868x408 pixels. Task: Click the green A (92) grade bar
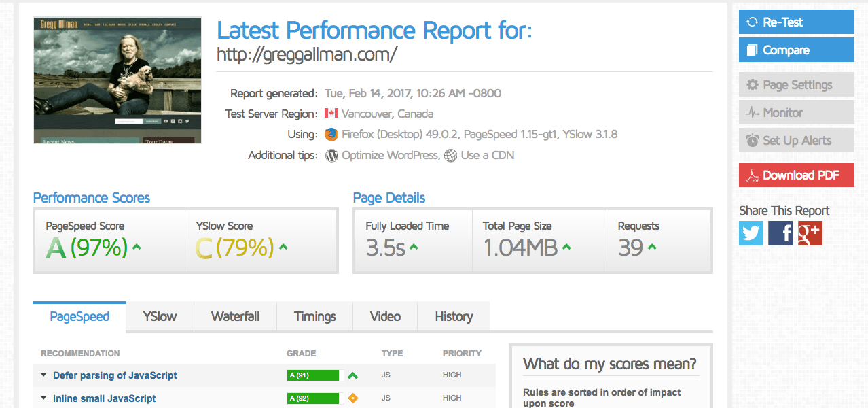point(312,398)
